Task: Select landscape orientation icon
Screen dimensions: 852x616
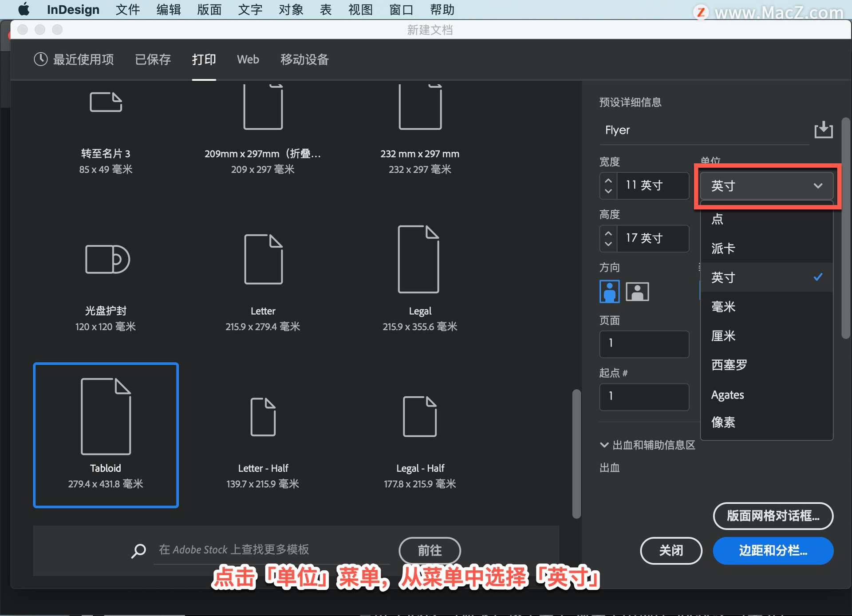Action: (x=637, y=292)
